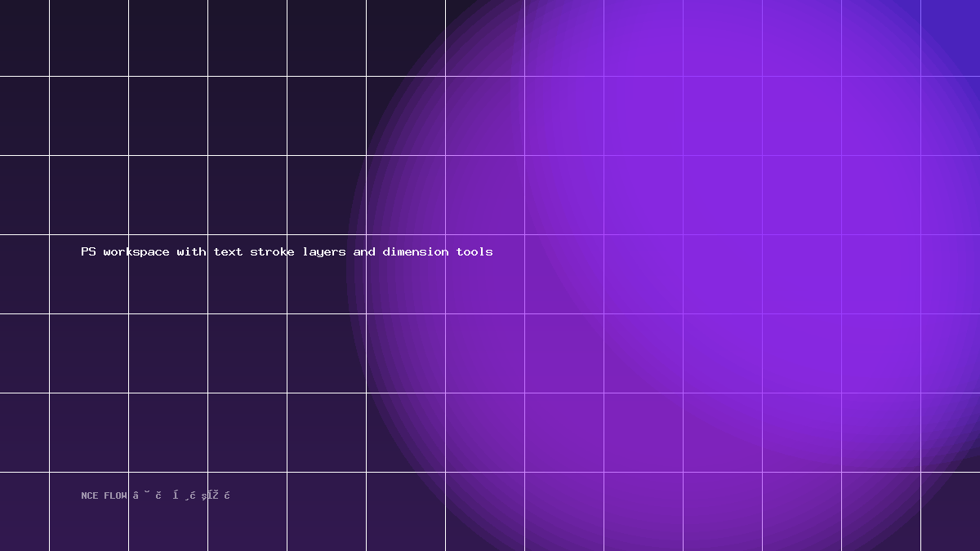Viewport: 980px width, 551px height.
Task: Click the word "NCE" in the footer
Action: (x=89, y=495)
